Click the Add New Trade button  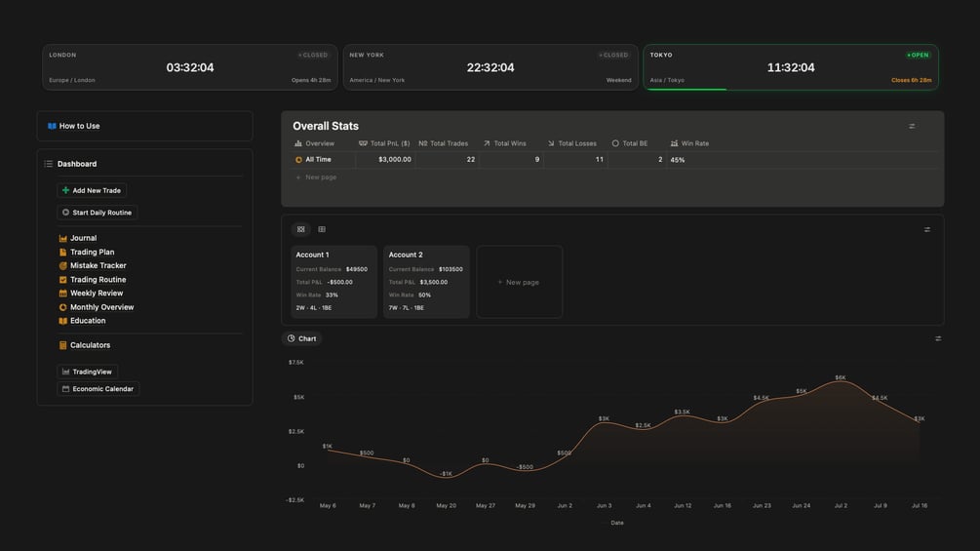(92, 190)
